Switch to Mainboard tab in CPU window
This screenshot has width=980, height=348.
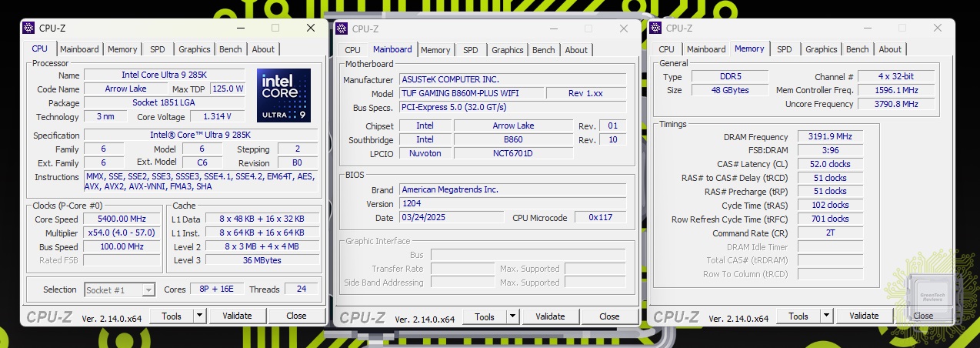click(x=79, y=49)
